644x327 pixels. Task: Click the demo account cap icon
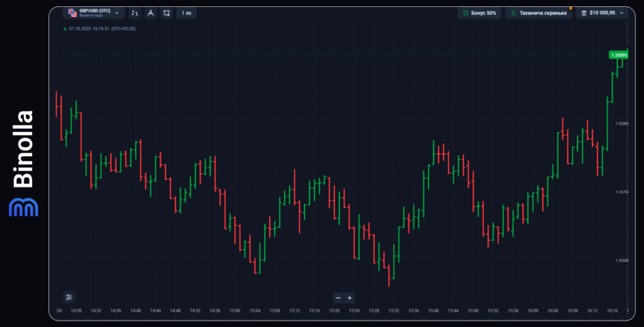click(x=584, y=13)
